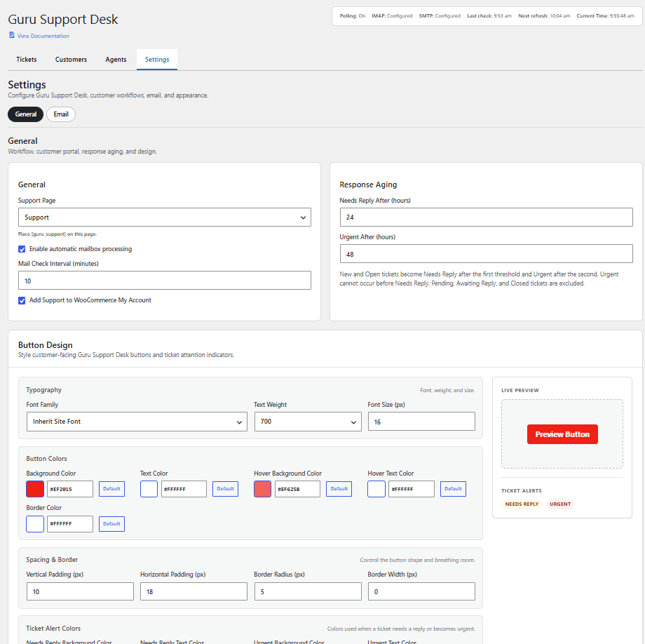Image resolution: width=645 pixels, height=644 pixels.
Task: Click the Vertical Padding (px) field
Action: pyautogui.click(x=80, y=591)
